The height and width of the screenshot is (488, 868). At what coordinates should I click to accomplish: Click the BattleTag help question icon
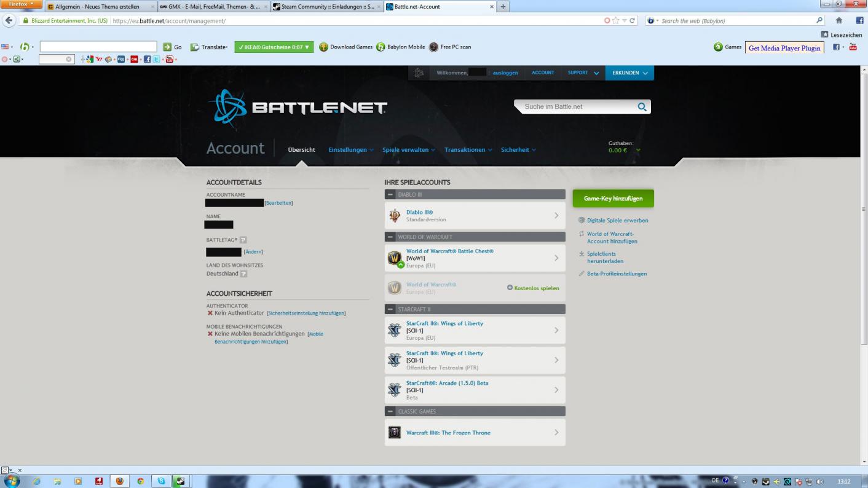pyautogui.click(x=243, y=240)
